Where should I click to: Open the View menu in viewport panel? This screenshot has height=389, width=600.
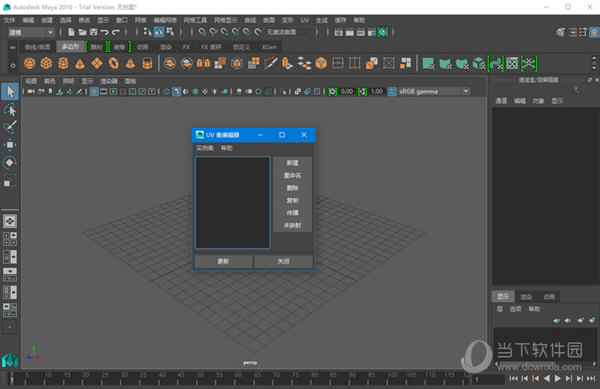pos(31,81)
